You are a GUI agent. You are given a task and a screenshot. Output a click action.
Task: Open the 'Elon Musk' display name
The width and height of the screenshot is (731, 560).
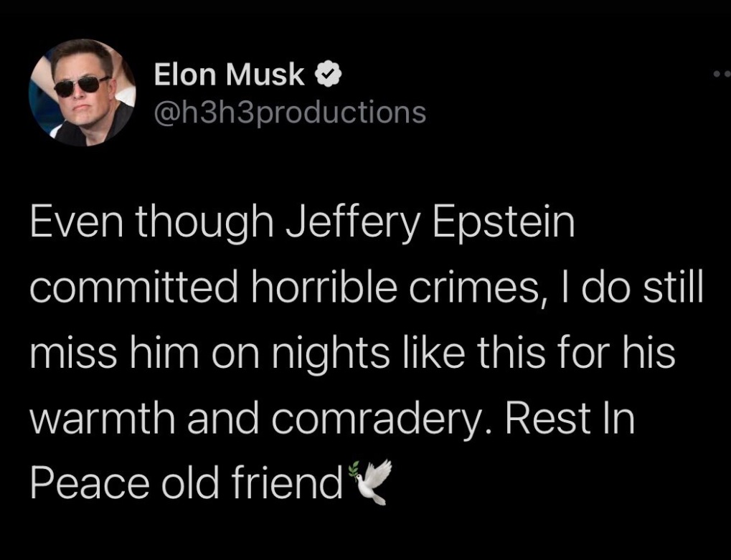[x=229, y=75]
